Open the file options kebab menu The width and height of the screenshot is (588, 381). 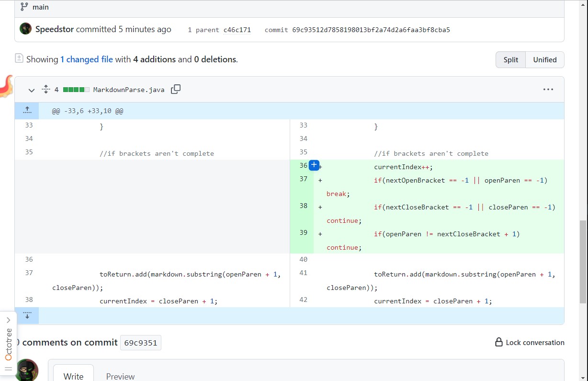(x=548, y=89)
